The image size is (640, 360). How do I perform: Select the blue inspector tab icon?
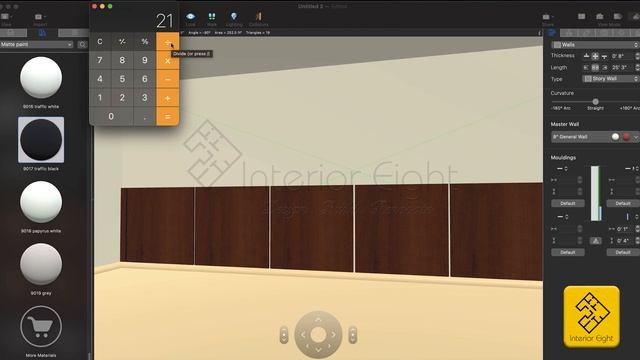click(552, 33)
